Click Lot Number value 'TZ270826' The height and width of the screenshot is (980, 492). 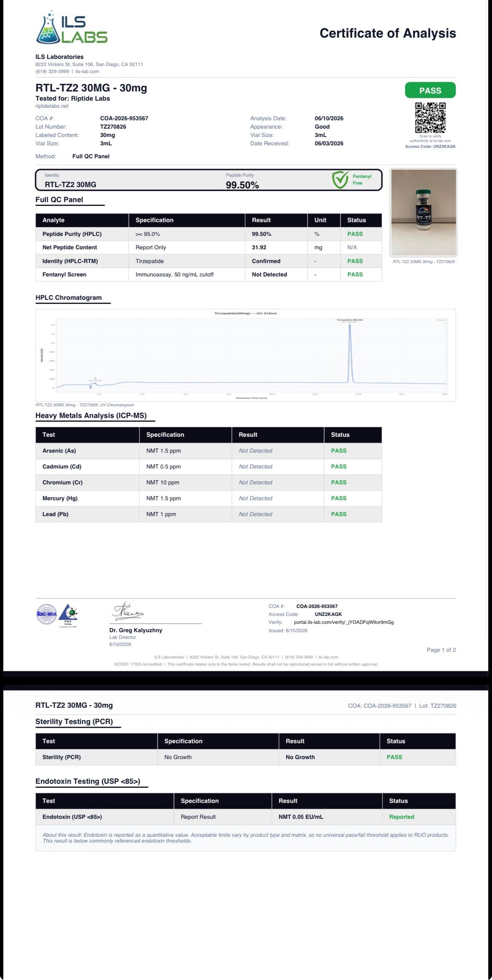[113, 127]
